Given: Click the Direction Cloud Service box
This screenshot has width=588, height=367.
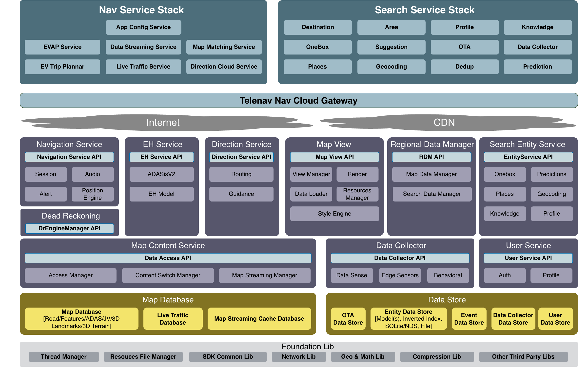Looking at the screenshot, I should coord(224,67).
